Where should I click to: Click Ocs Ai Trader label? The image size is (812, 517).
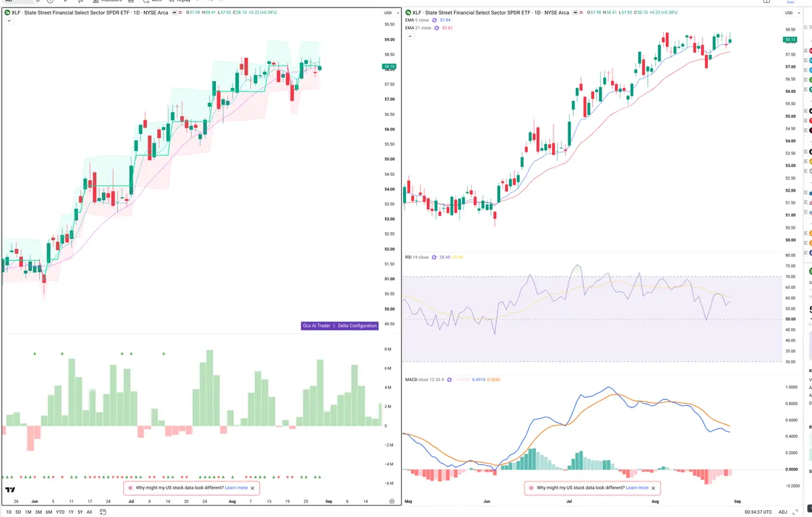pyautogui.click(x=317, y=325)
